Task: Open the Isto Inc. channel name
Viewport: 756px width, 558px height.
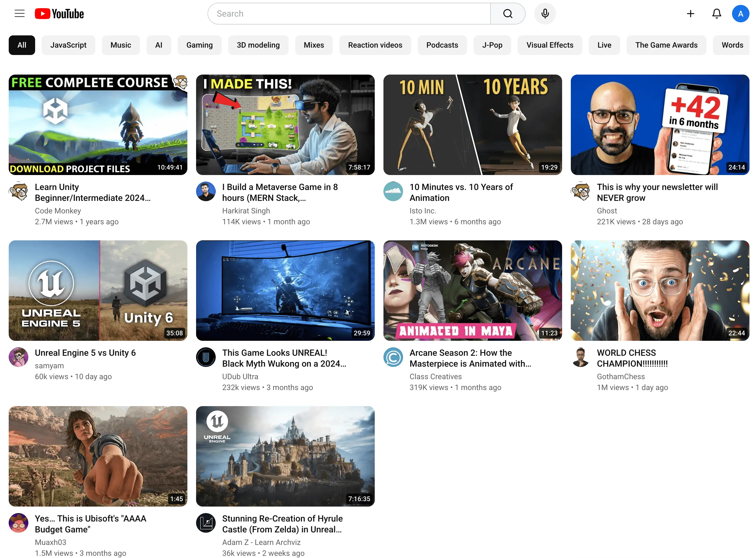Action: pos(423,211)
